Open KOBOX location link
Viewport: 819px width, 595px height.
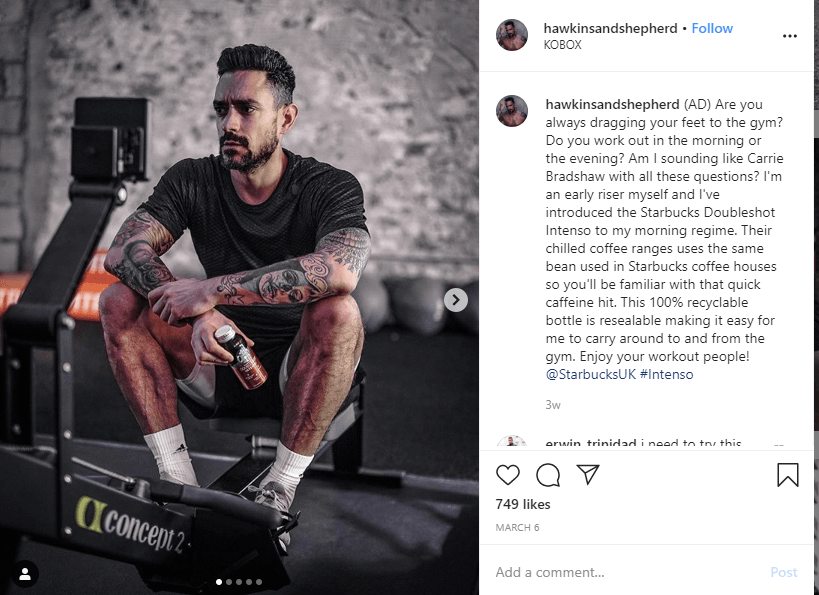[563, 45]
